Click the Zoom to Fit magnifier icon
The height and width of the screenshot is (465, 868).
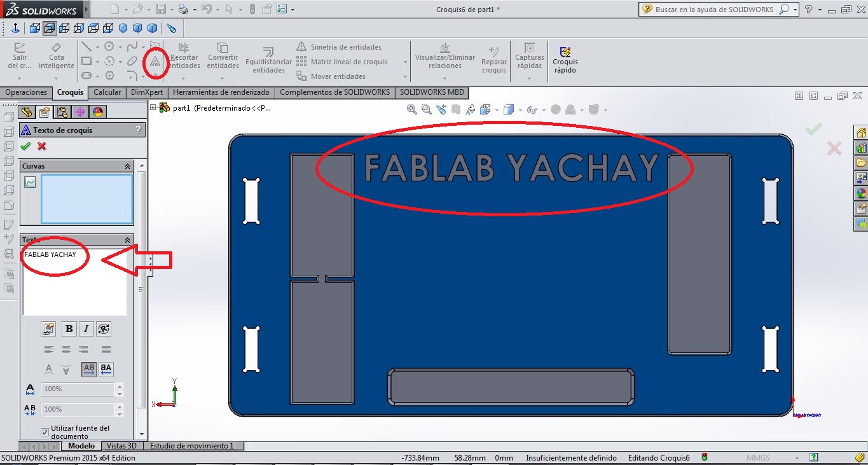[412, 109]
